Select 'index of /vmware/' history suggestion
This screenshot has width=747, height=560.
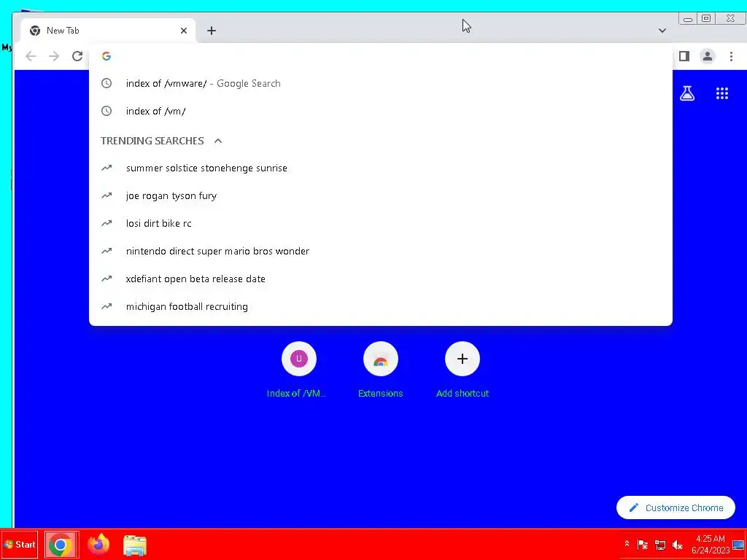[x=381, y=83]
